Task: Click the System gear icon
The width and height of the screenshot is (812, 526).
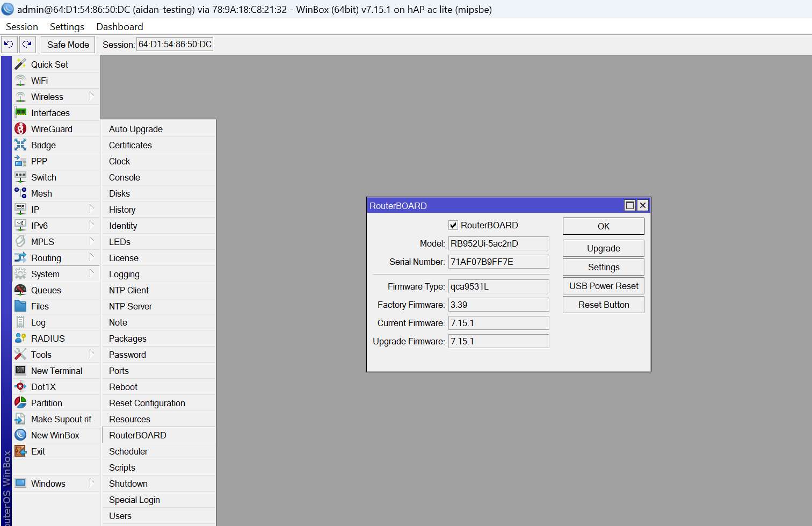Action: tap(20, 273)
